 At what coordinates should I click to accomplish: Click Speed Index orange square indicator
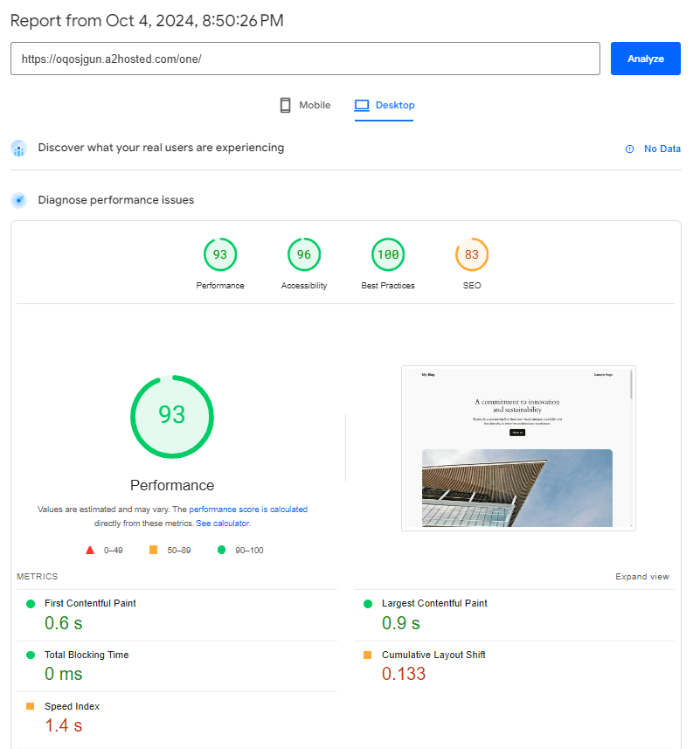click(30, 706)
